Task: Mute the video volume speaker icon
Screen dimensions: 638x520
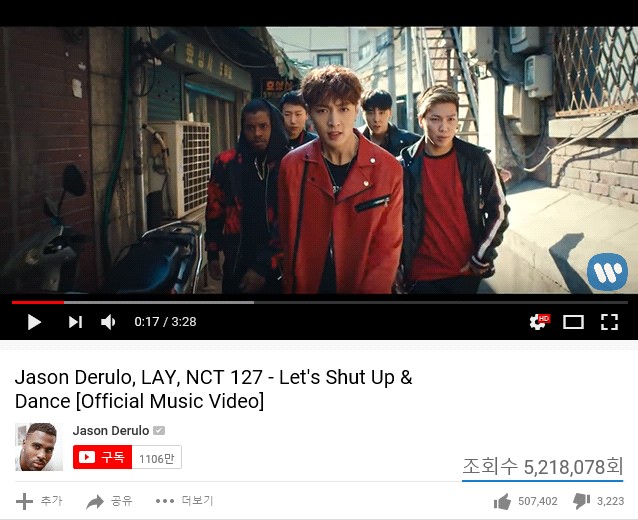Action: coord(108,322)
